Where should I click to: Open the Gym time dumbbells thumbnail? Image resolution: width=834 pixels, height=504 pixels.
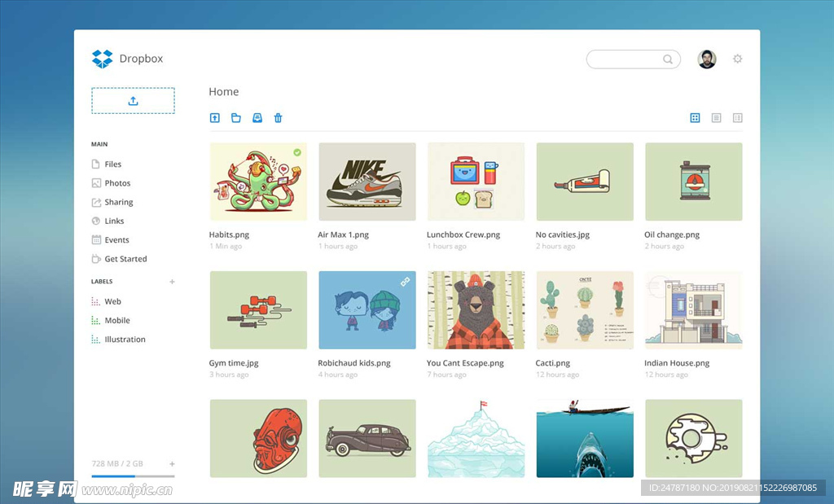(x=258, y=310)
